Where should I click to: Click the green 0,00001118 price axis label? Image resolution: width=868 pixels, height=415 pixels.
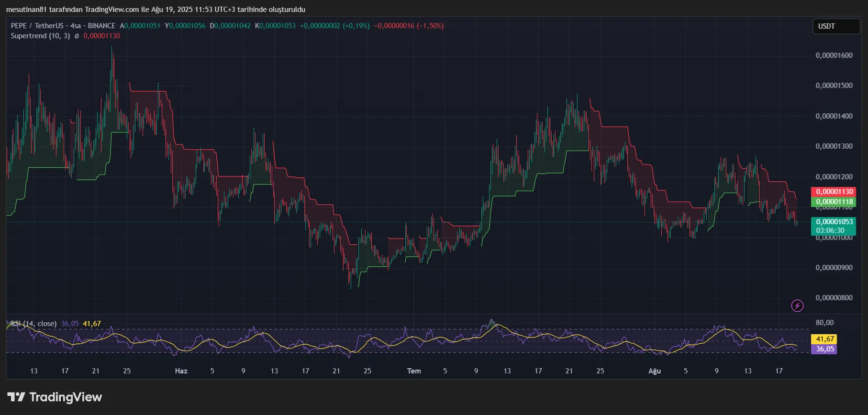[x=835, y=202]
